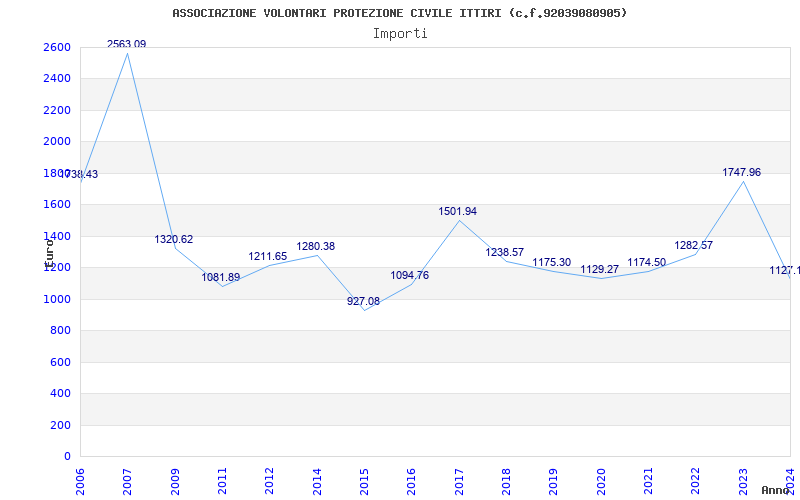Click the data label 1320.62

tap(174, 239)
